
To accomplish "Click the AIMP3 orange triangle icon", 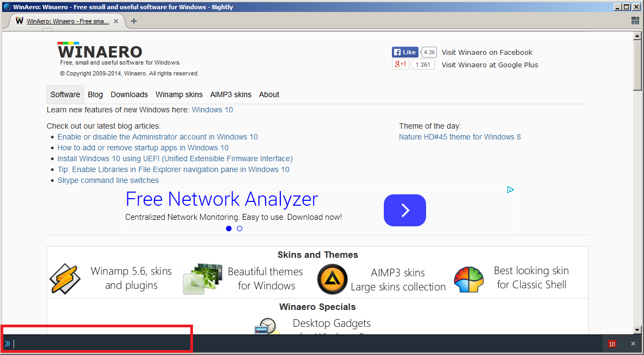I will [x=332, y=279].
